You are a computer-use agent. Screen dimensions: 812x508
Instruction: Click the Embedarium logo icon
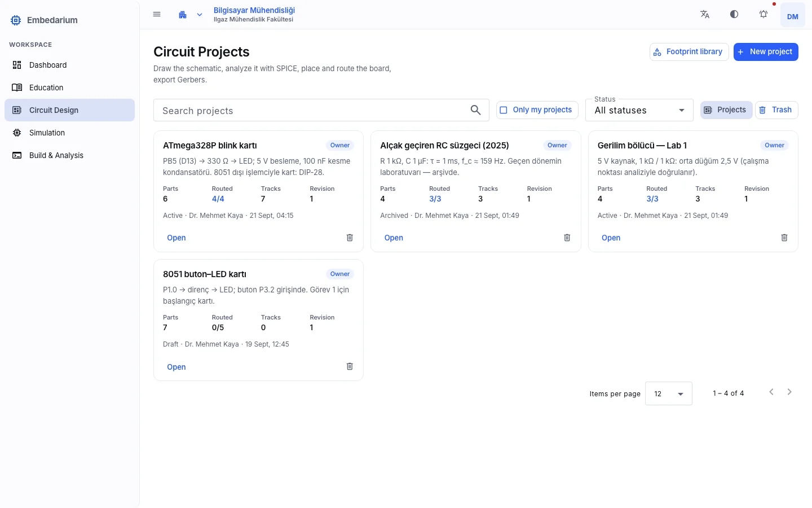tap(16, 20)
